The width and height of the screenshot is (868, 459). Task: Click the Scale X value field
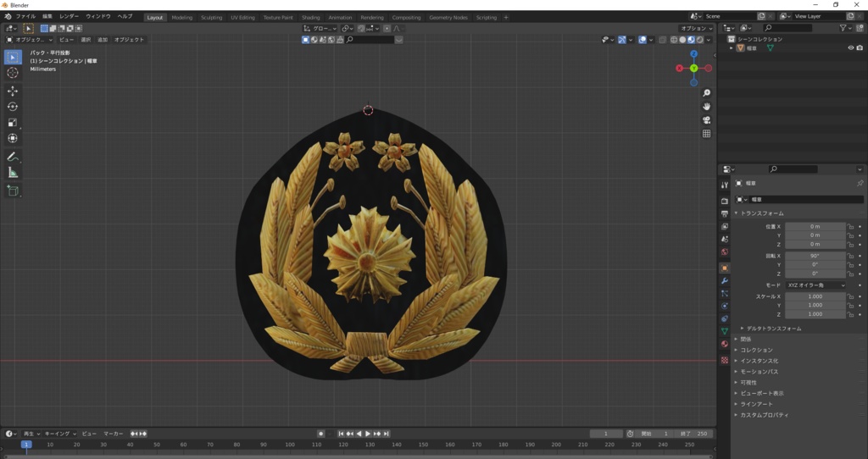[815, 296]
